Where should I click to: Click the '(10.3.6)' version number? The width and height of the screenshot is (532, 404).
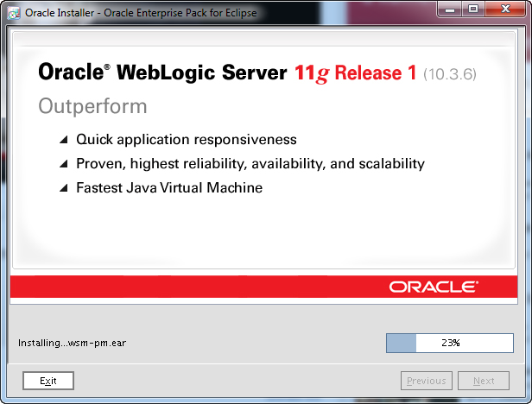click(x=450, y=74)
